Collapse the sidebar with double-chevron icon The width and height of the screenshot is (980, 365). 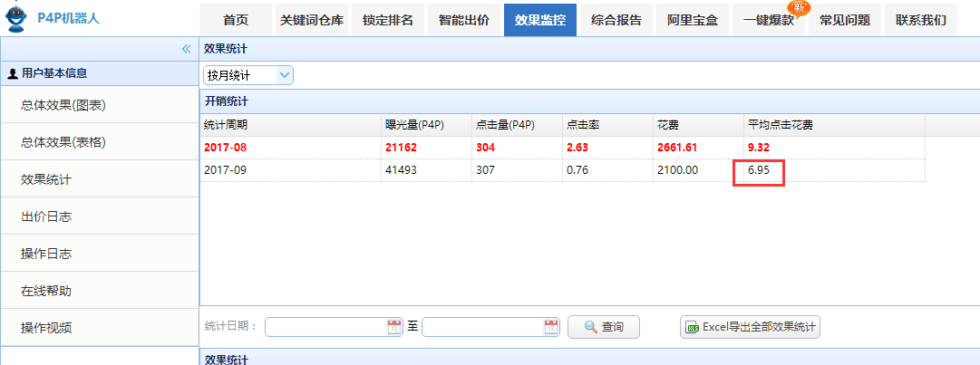(186, 49)
